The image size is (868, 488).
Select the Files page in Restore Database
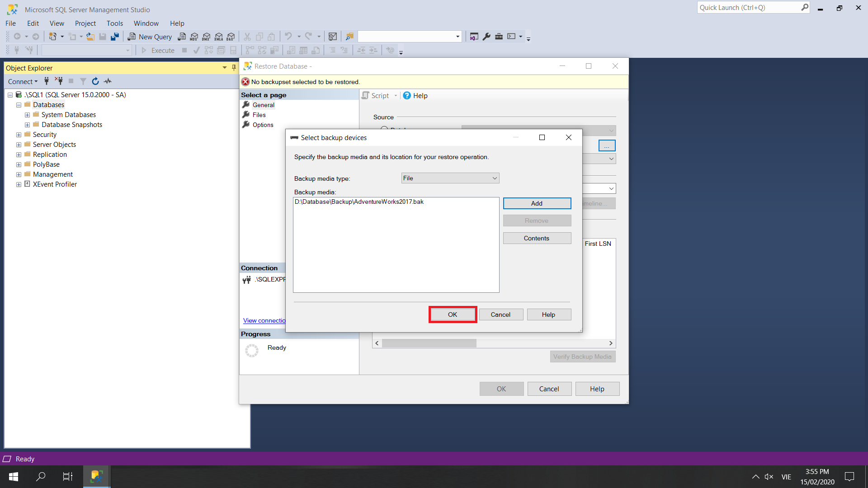(x=259, y=114)
